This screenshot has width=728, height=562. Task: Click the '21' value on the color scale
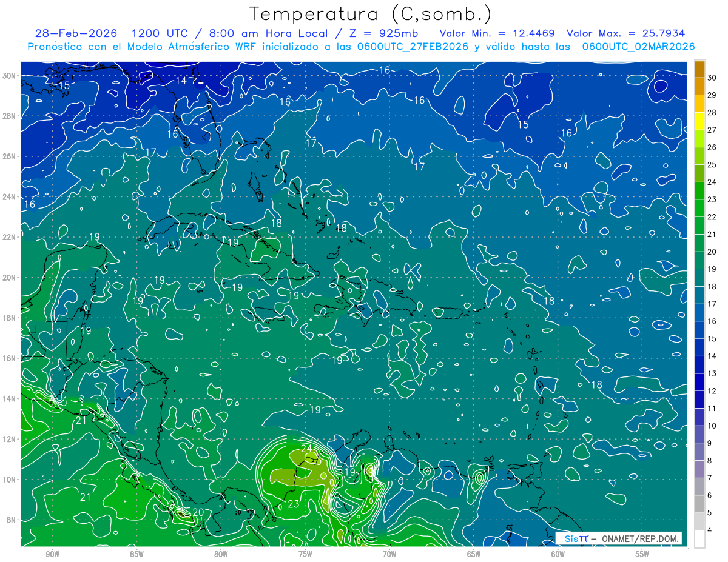pyautogui.click(x=712, y=234)
